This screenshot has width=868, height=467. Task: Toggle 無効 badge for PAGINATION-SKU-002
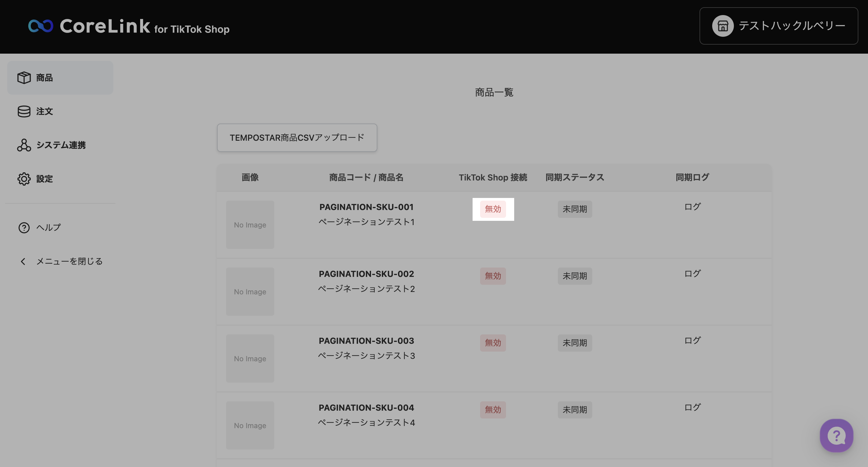click(x=493, y=276)
